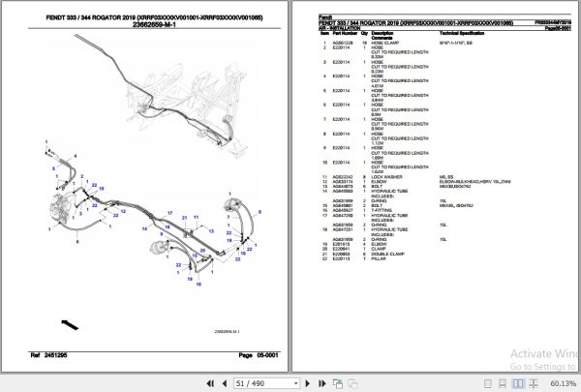This screenshot has height=392, width=581.
Task: Go to the first page
Action: coord(210,383)
